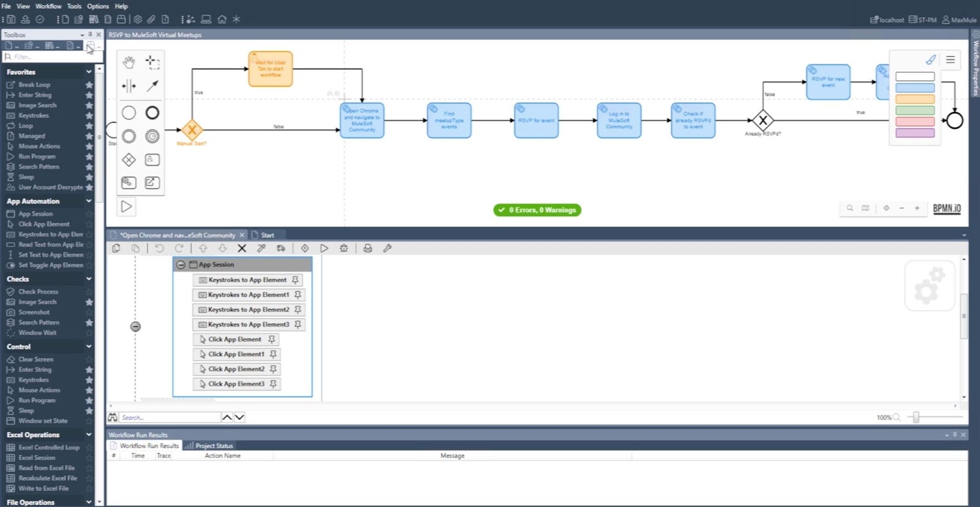Open the color paintbrush icon in diagram
Image resolution: width=980 pixels, height=507 pixels.
tap(930, 59)
